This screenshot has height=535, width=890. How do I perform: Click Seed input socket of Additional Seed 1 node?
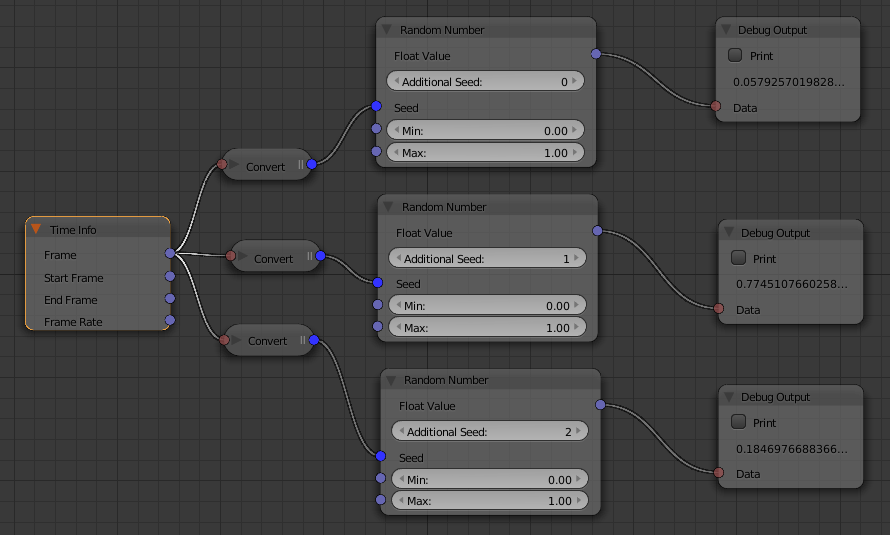point(378,283)
